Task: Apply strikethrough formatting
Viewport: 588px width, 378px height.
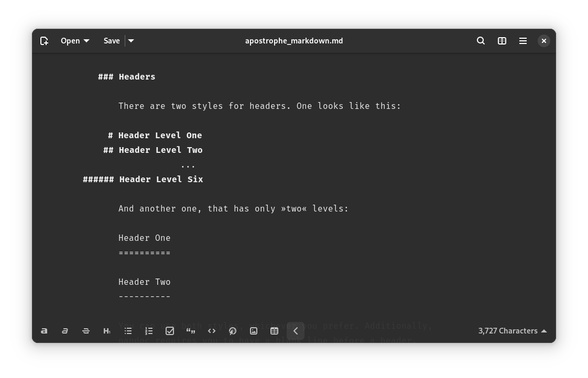Action: [x=86, y=331]
